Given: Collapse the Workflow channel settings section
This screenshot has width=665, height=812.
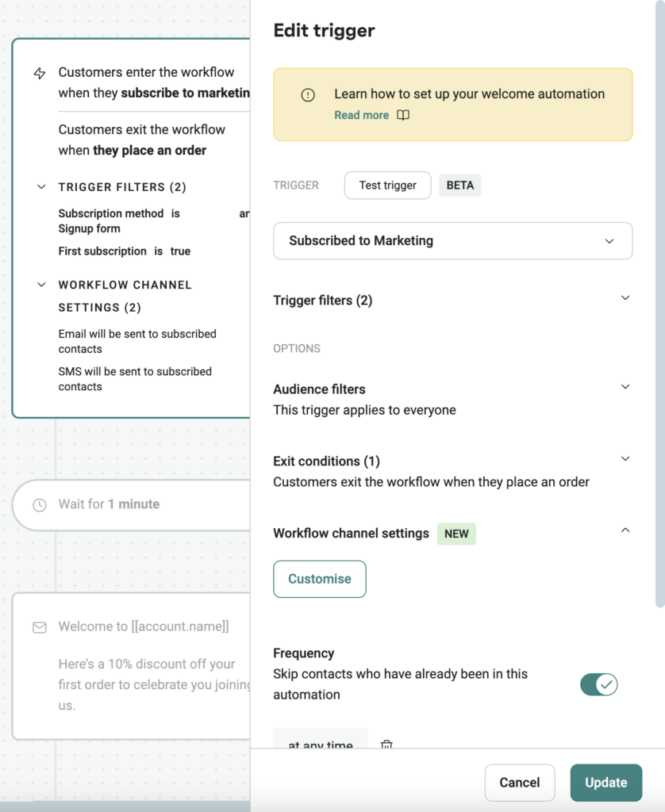Looking at the screenshot, I should click(x=625, y=530).
